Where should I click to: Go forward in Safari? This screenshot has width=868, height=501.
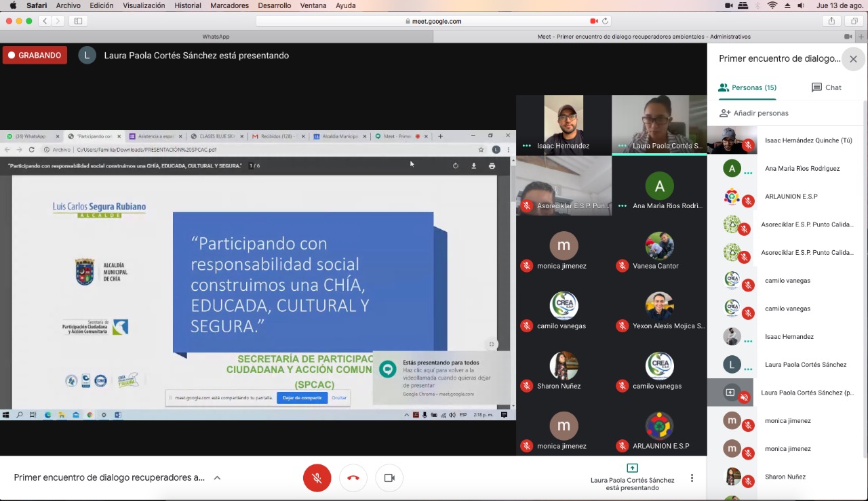(x=59, y=21)
